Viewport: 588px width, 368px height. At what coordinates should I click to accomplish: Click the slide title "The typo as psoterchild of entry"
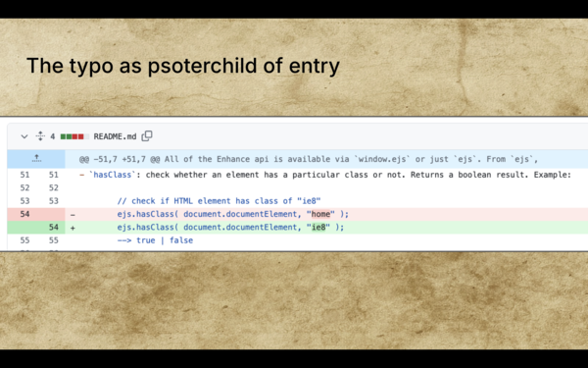click(x=183, y=66)
